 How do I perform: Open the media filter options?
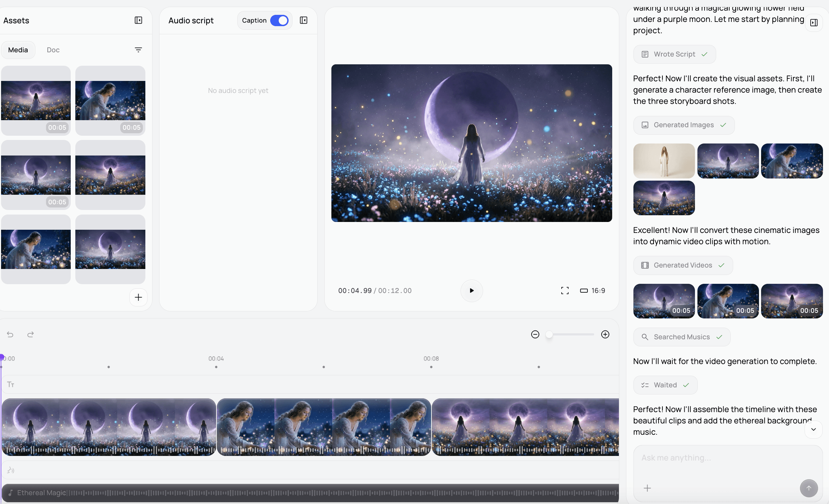(x=138, y=50)
